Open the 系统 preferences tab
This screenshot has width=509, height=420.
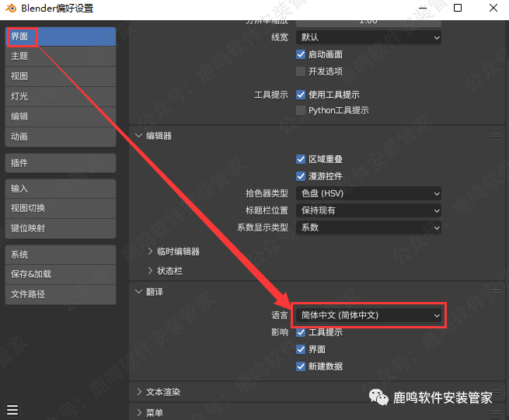61,255
